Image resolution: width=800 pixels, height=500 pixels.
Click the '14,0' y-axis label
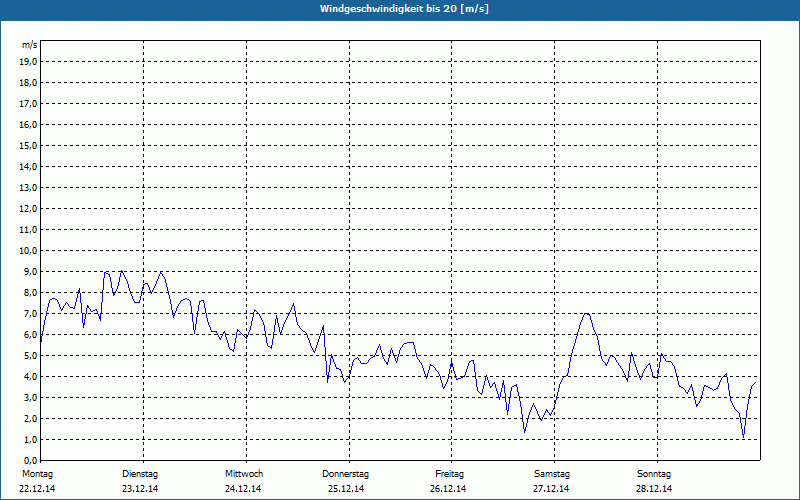pos(28,166)
